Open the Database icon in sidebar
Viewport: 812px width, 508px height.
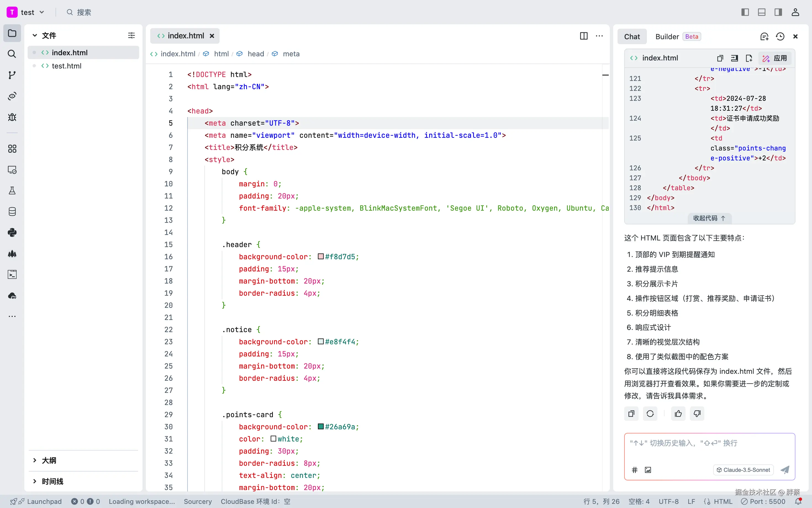click(12, 212)
